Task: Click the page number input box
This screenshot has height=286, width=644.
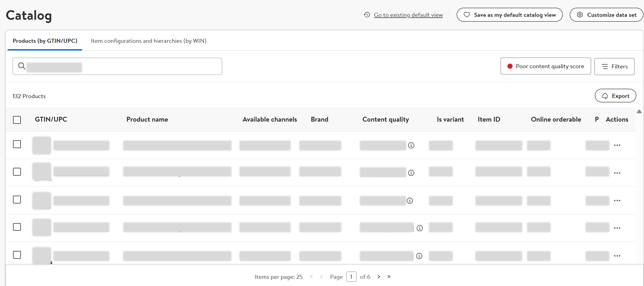Action: click(x=351, y=276)
